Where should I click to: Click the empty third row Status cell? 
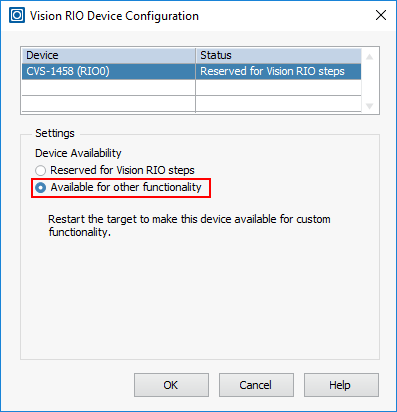(x=278, y=104)
